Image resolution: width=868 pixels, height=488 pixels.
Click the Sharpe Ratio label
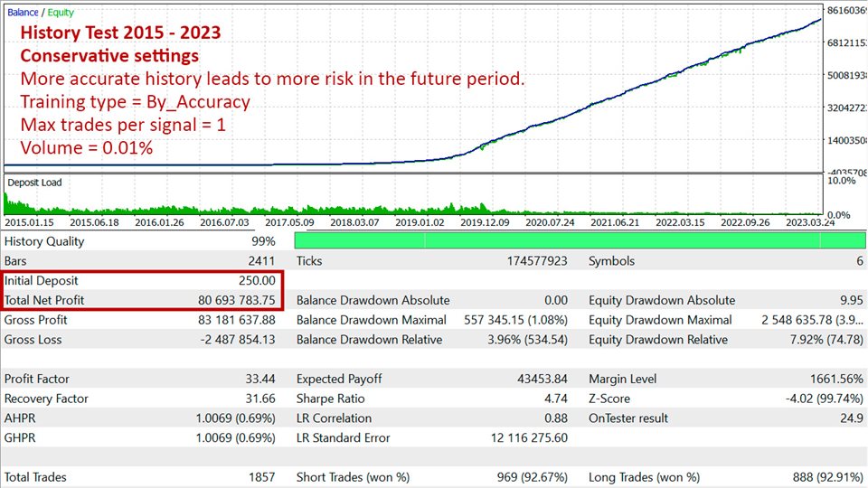(x=331, y=399)
